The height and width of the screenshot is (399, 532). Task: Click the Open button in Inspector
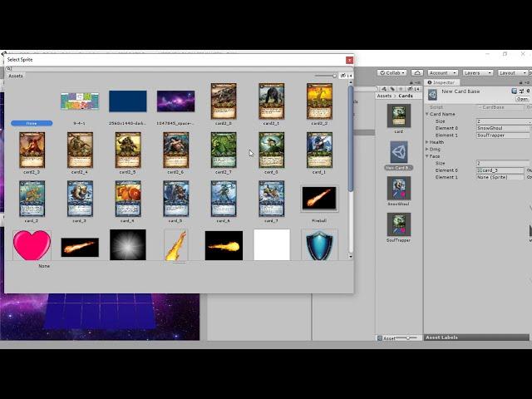pos(522,99)
